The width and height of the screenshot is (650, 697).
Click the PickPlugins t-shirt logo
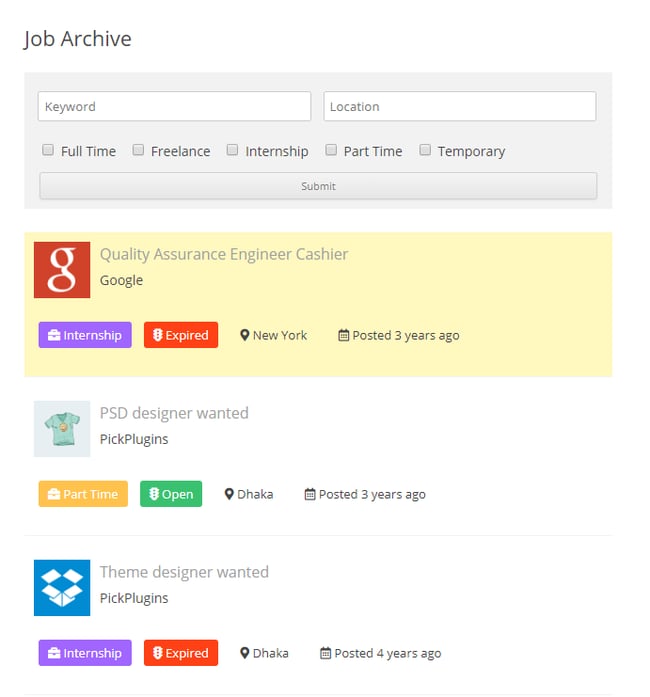point(62,429)
